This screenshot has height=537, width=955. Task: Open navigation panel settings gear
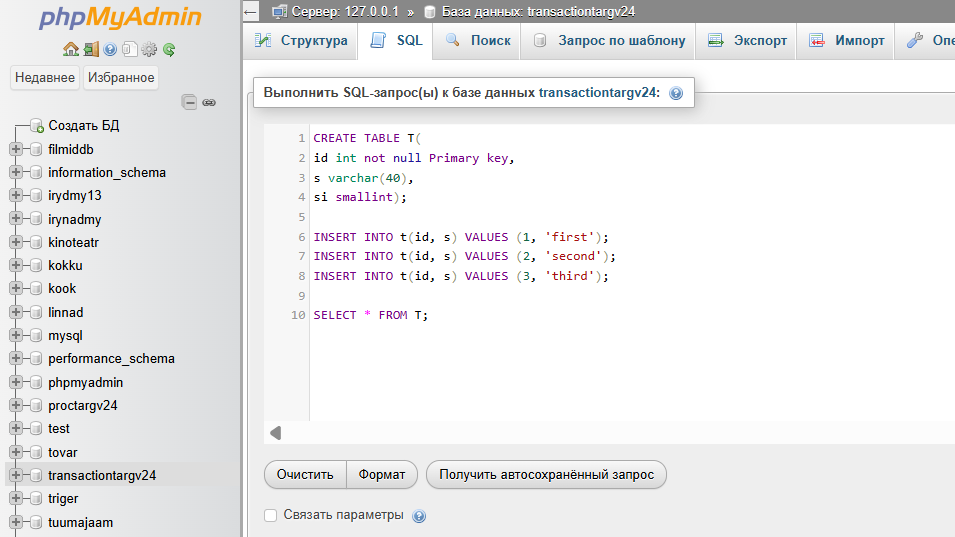149,49
